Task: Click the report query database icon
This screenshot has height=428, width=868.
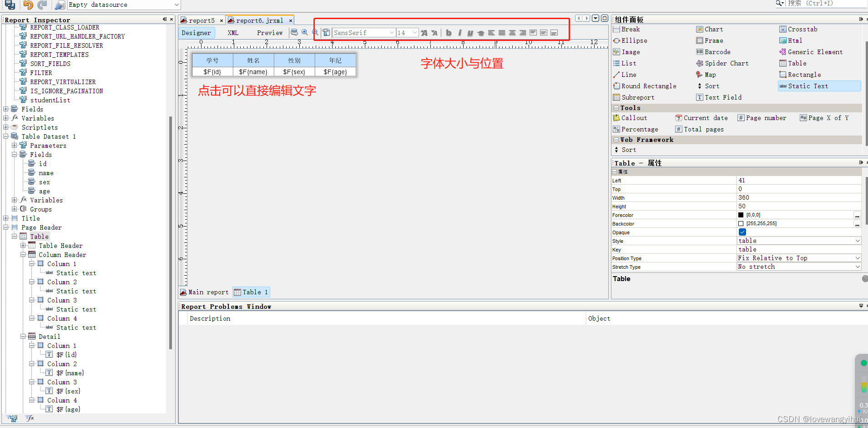Action: point(294,32)
